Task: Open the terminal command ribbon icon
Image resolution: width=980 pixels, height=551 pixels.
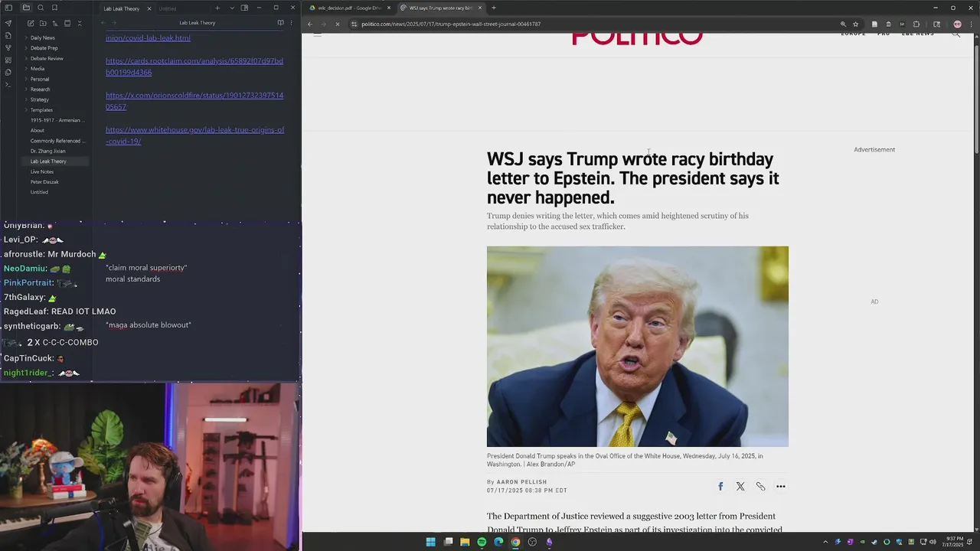Action: (x=8, y=84)
